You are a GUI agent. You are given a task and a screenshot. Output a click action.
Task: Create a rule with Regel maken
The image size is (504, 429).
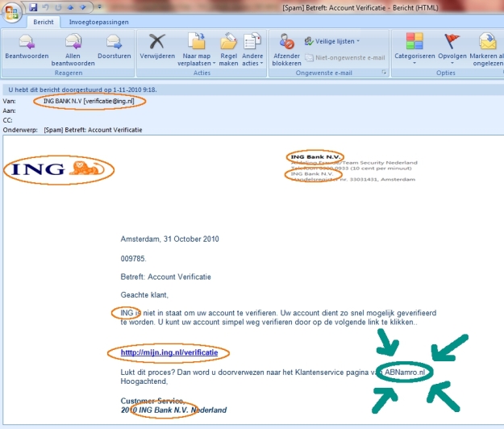228,50
